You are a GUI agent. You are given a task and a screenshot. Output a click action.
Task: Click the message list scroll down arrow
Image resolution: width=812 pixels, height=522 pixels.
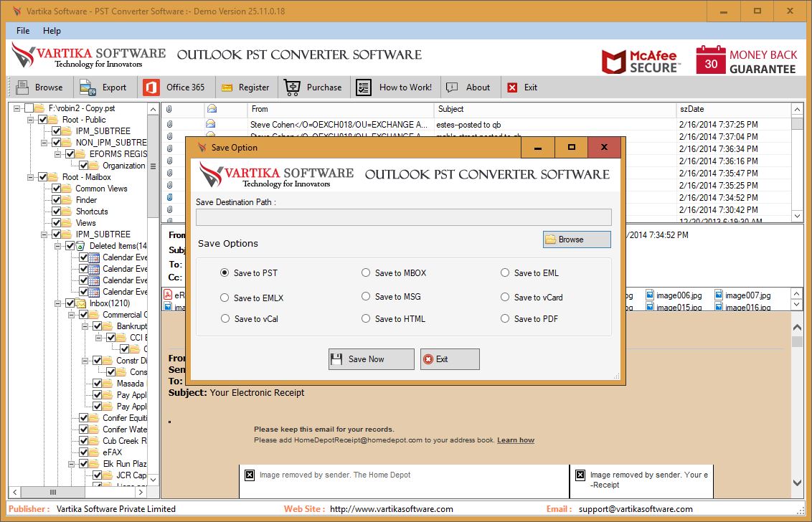[x=796, y=215]
